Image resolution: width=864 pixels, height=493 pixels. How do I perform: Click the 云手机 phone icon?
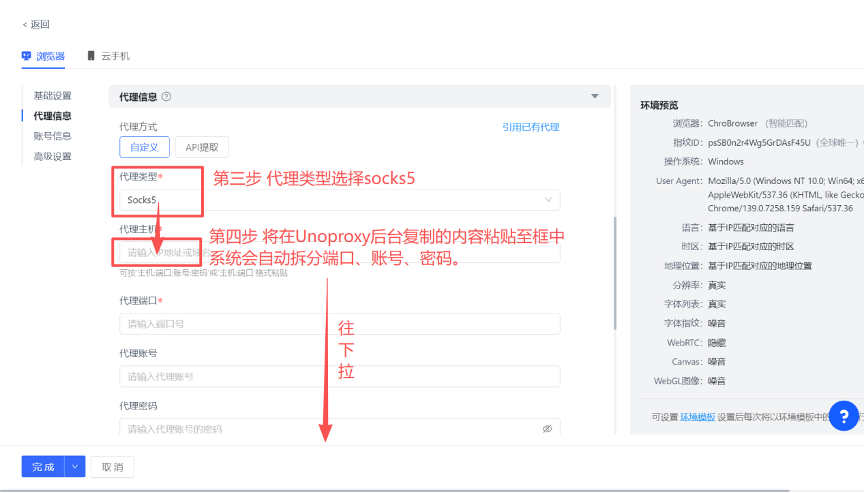pyautogui.click(x=92, y=56)
